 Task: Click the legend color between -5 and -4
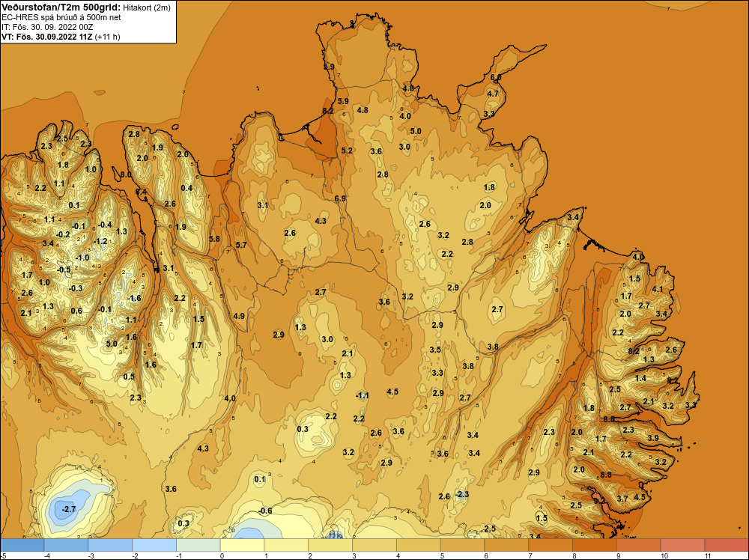22,545
